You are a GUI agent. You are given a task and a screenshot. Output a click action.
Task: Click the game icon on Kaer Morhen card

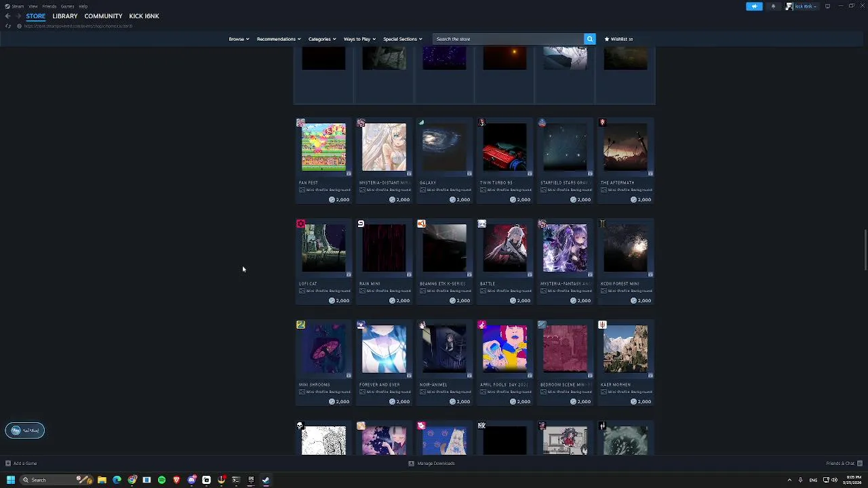click(602, 325)
